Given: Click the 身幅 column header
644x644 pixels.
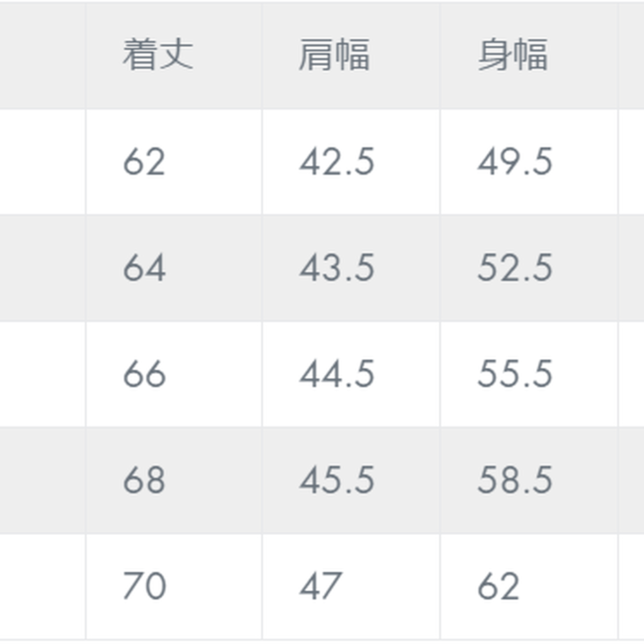Looking at the screenshot, I should pyautogui.click(x=512, y=55).
